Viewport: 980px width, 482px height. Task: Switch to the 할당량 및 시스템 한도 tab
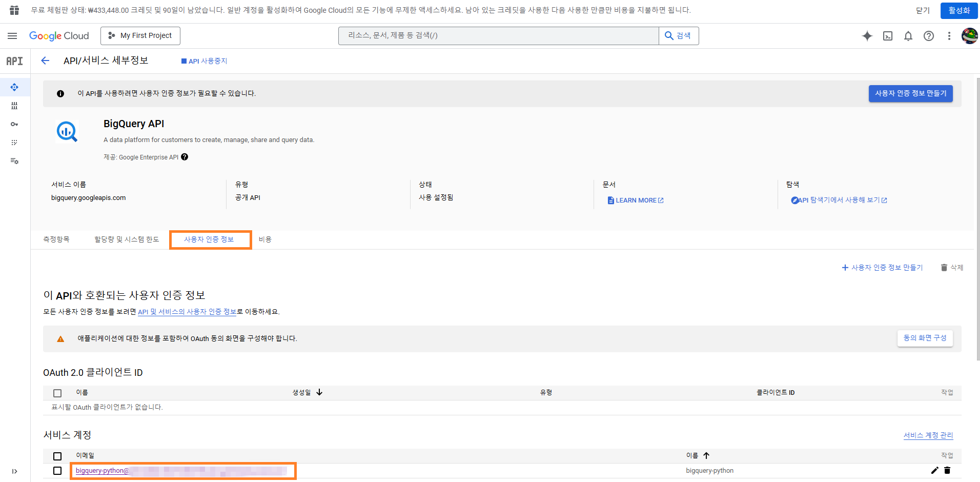tap(127, 239)
